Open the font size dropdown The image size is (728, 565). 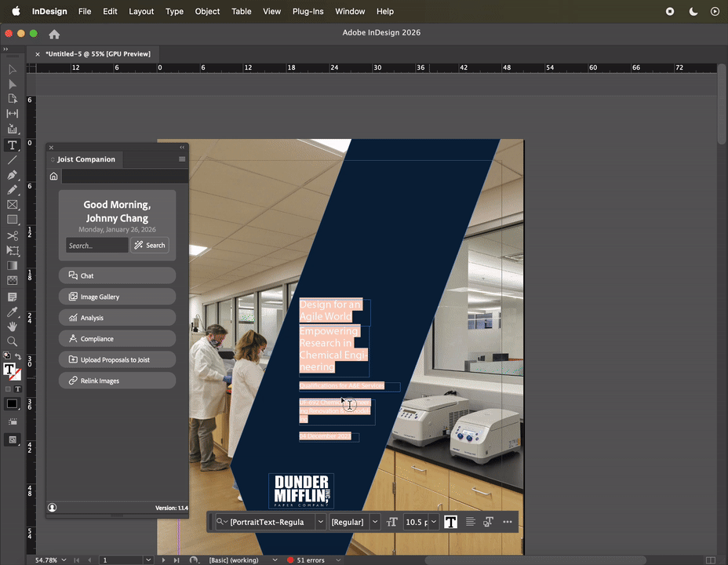(x=434, y=522)
